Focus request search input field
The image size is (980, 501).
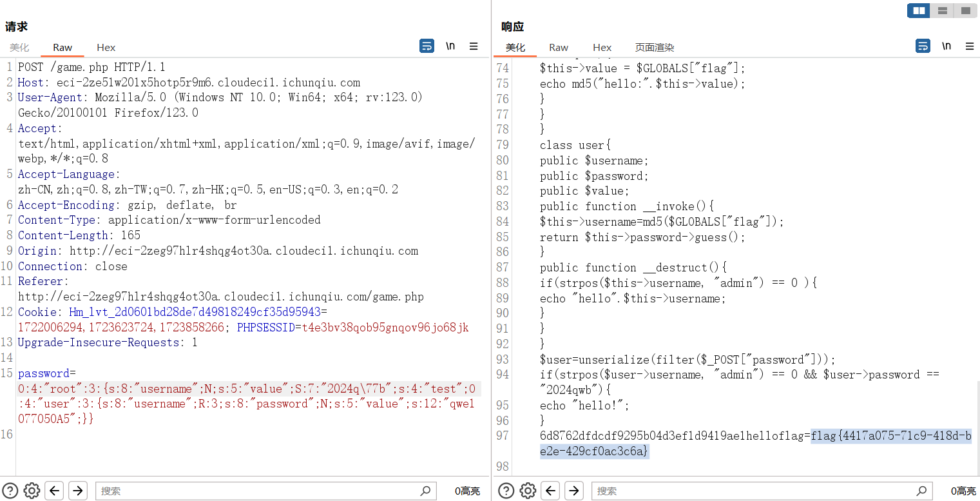[x=266, y=491]
